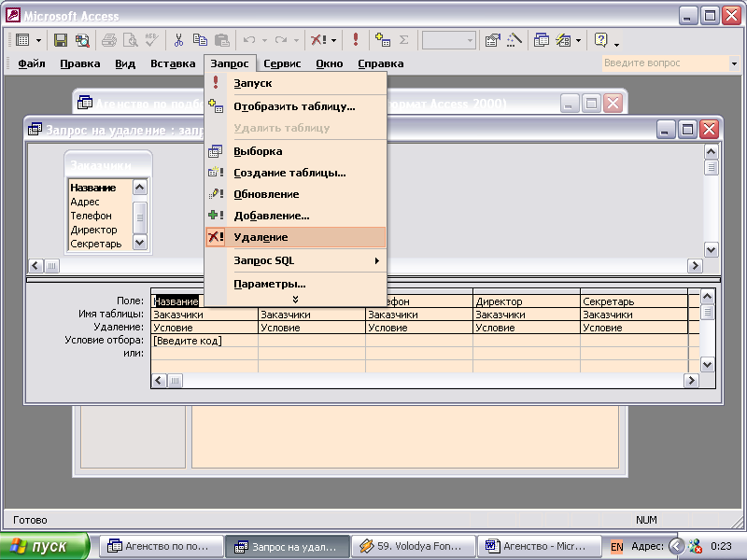Switch to Агенство по по... taskbar window
The image size is (747, 560).
pos(162,546)
